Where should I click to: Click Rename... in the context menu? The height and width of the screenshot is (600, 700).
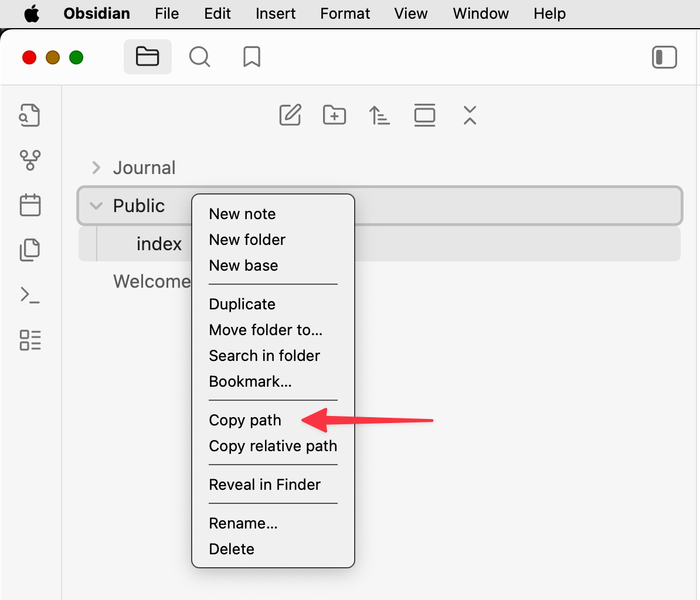click(x=243, y=523)
